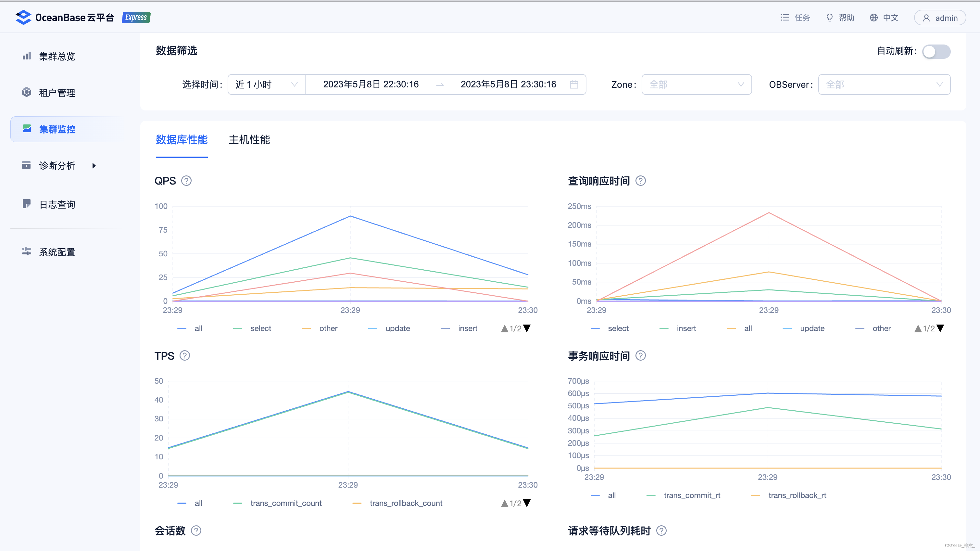The height and width of the screenshot is (551, 980).
Task: Click the QPS help question-mark icon
Action: pos(186,181)
